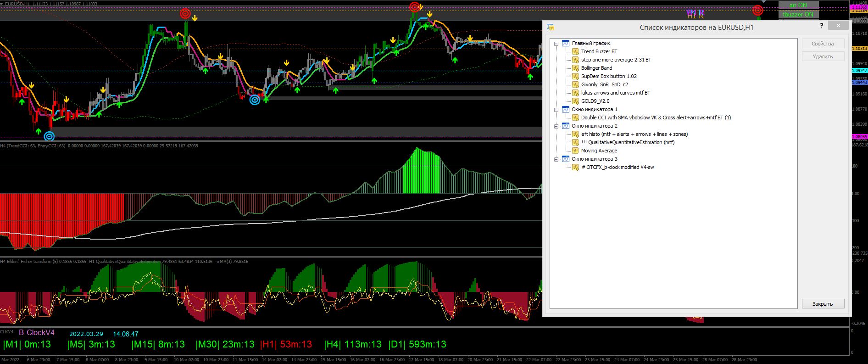Select lukas arrows and curves mtf BT
Screen dimensions: 868x364
point(615,93)
